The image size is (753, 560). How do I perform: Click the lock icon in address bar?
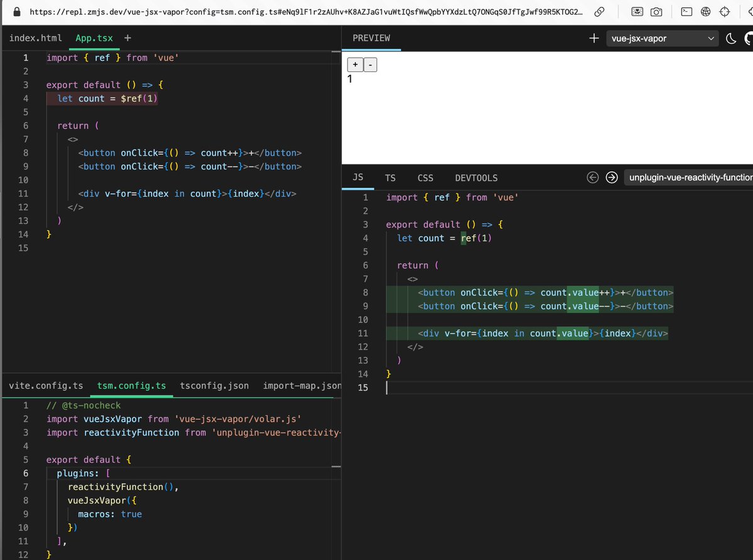click(x=16, y=11)
